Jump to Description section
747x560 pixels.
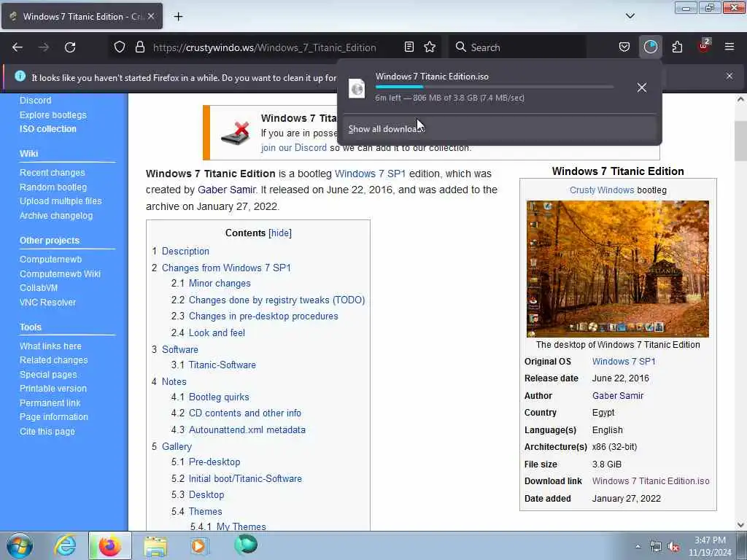185,251
